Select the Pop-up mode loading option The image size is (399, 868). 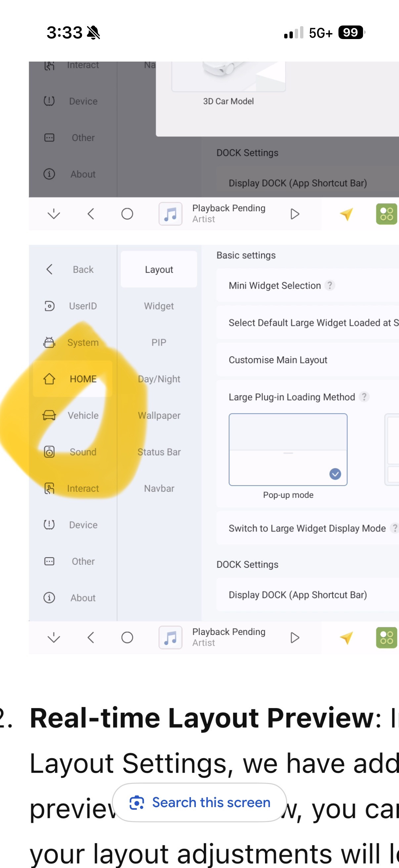(288, 450)
